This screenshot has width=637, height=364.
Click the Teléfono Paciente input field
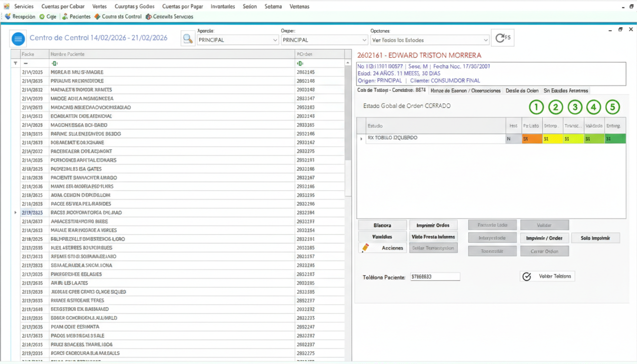point(435,276)
